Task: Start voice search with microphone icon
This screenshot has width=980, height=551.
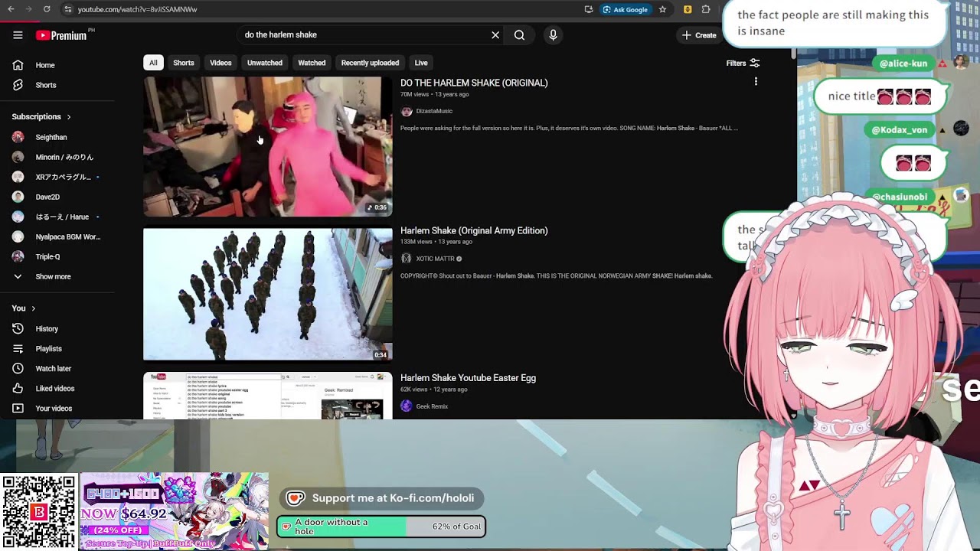Action: coord(553,35)
